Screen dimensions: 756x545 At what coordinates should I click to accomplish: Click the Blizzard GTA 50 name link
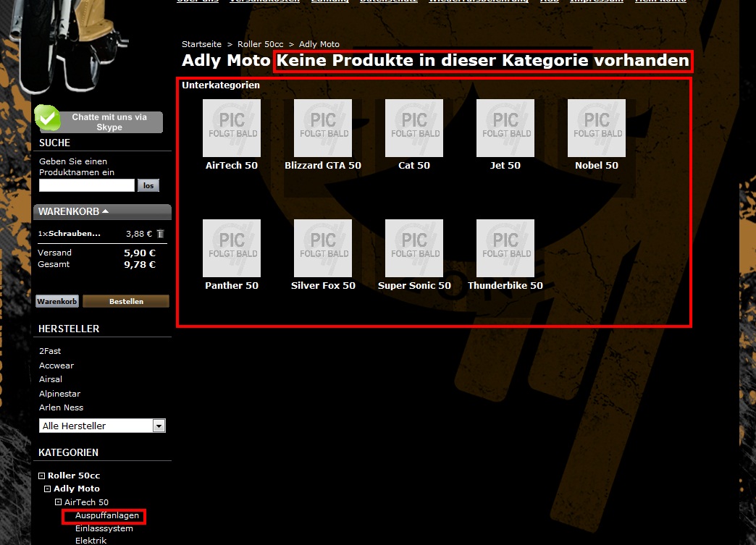tap(322, 165)
